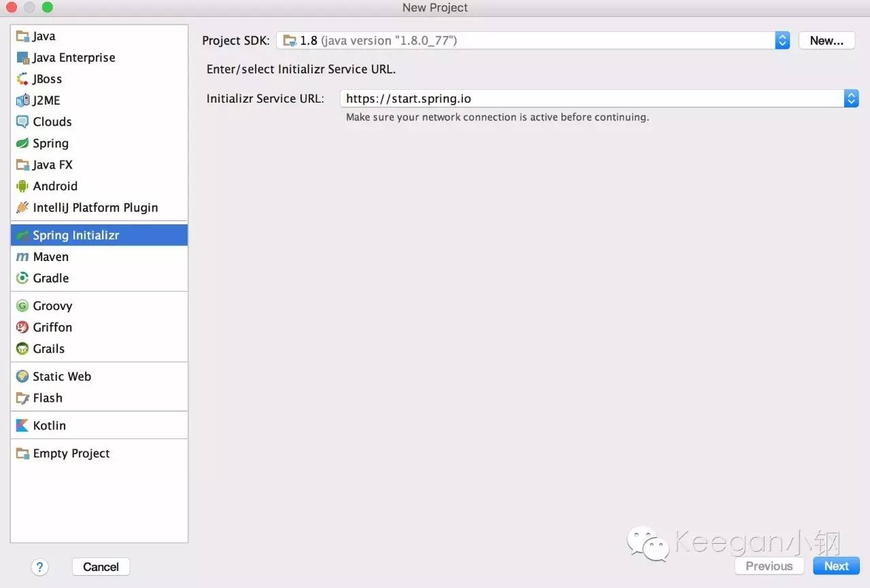
Task: Pick Grails project type
Action: tap(49, 349)
